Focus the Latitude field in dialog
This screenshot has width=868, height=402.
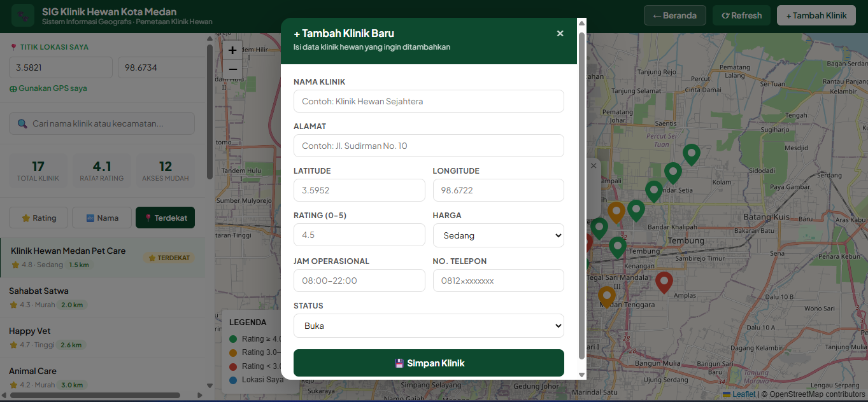359,190
